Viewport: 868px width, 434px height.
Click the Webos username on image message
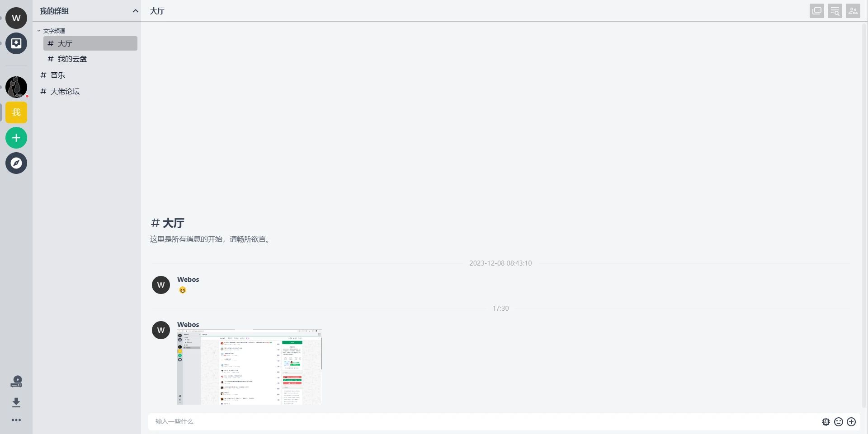click(188, 324)
